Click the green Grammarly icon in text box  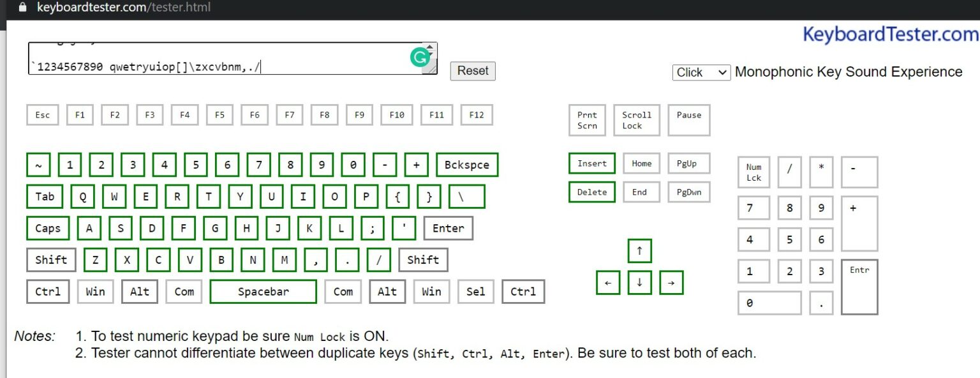coord(420,57)
